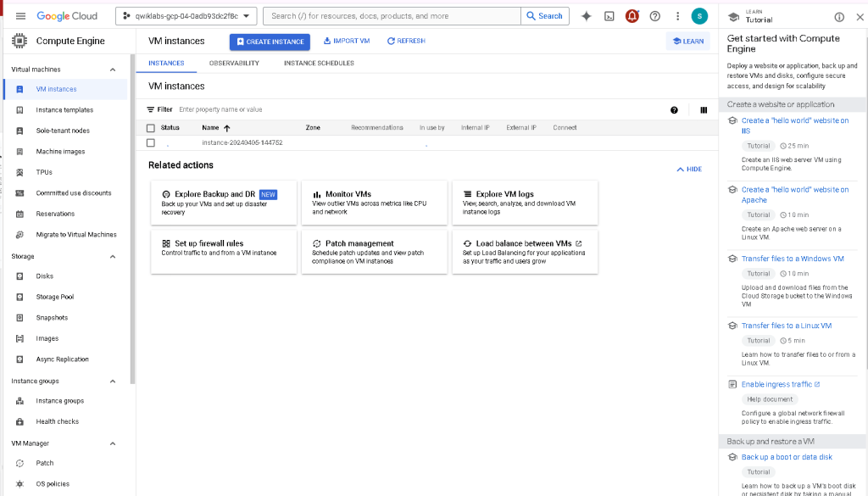868x496 pixels.
Task: Open the Set up firewall rules card
Action: (x=224, y=252)
